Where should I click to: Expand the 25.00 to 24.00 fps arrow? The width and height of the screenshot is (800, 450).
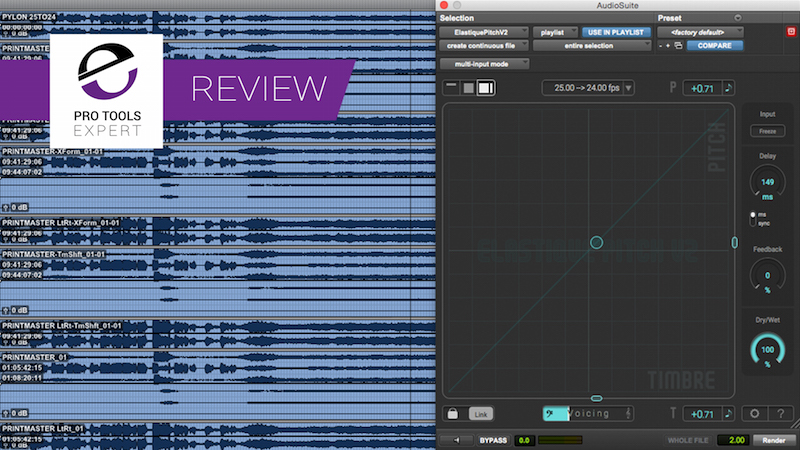pos(629,88)
